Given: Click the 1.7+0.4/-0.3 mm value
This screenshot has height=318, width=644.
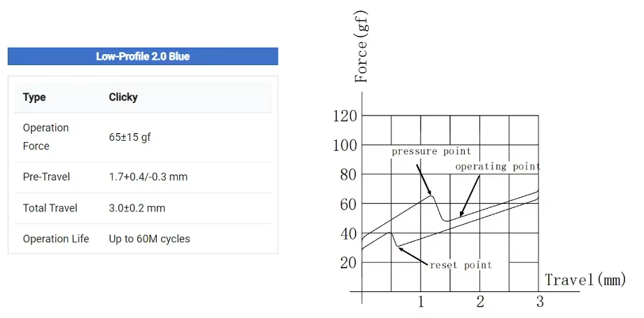Looking at the screenshot, I should coord(148,177).
